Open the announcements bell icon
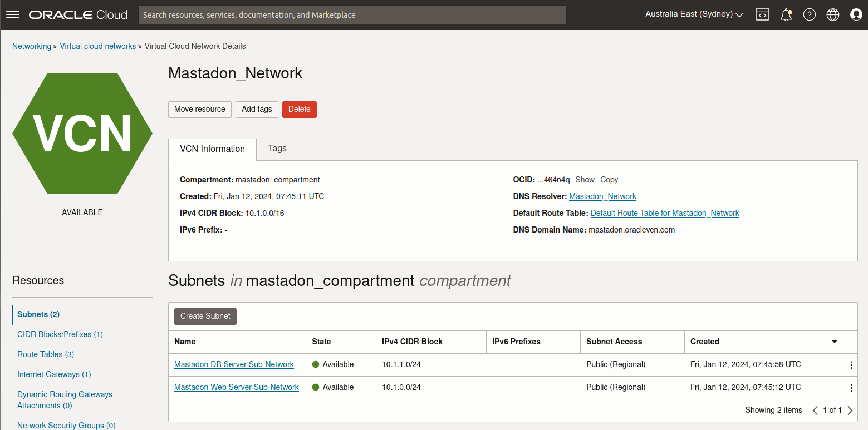 coord(786,15)
